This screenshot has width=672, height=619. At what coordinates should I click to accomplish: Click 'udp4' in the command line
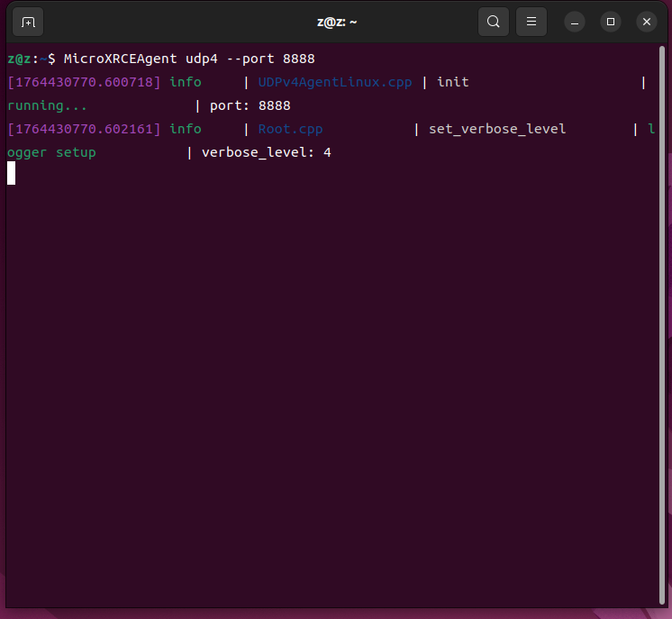202,59
